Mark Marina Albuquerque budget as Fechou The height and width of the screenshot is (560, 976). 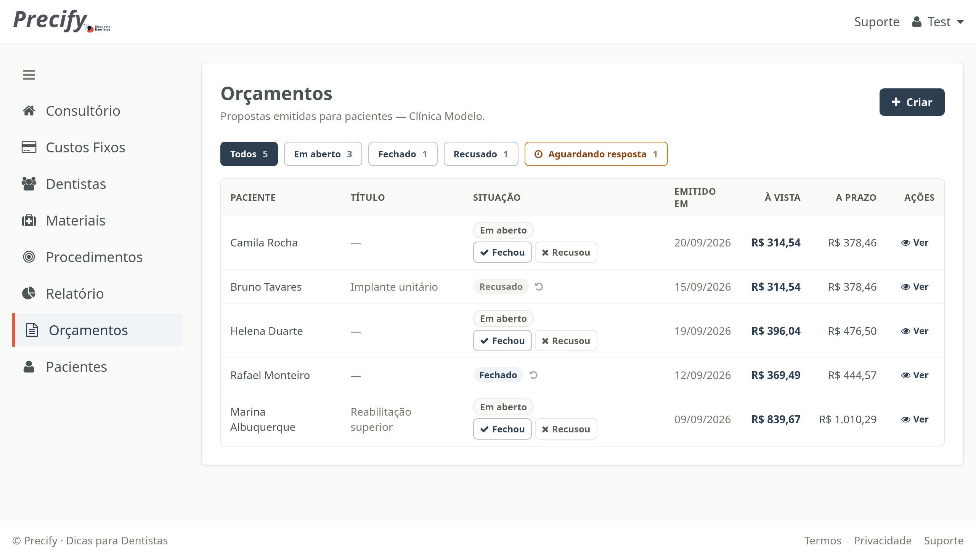[x=502, y=429]
